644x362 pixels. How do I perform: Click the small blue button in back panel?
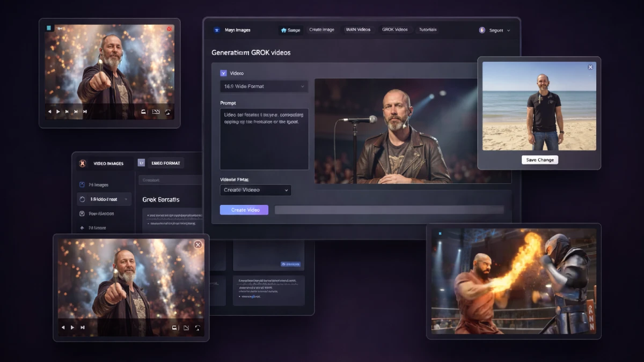click(x=291, y=264)
